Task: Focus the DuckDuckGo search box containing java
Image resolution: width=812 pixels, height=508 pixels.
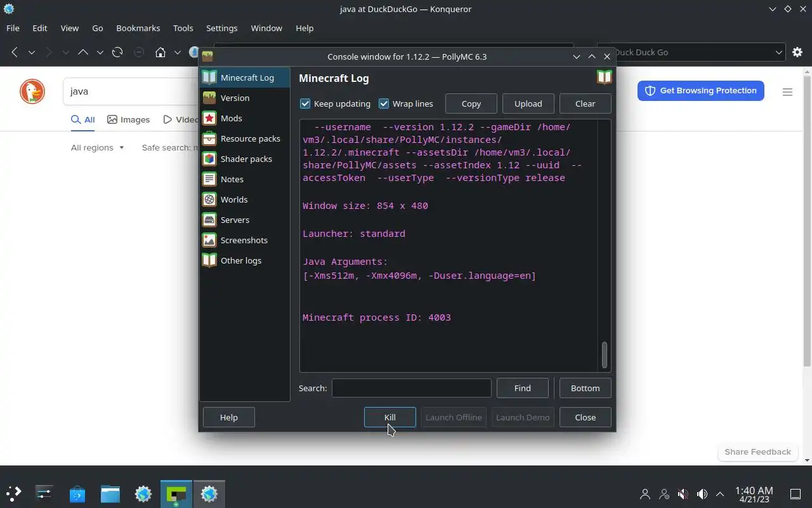Action: (x=130, y=91)
